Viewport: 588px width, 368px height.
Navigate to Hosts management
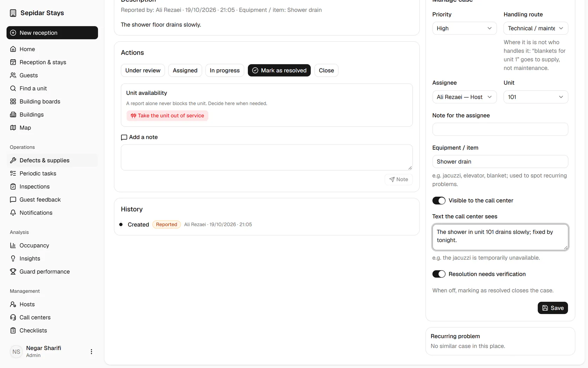coord(52,304)
